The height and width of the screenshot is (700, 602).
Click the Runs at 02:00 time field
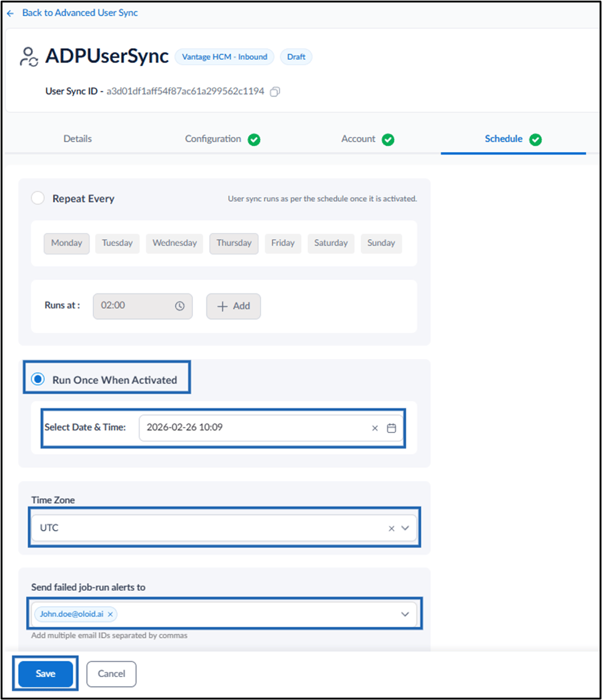[143, 306]
